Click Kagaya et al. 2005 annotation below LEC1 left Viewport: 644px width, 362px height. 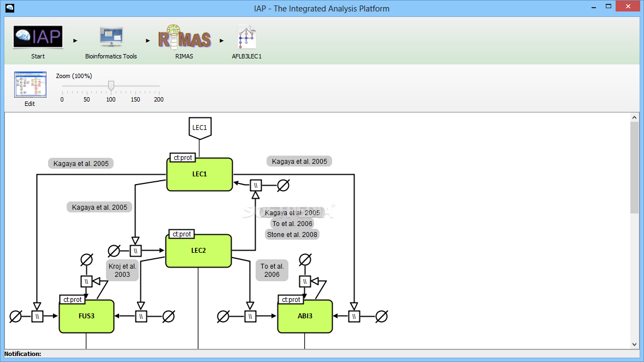(x=99, y=207)
